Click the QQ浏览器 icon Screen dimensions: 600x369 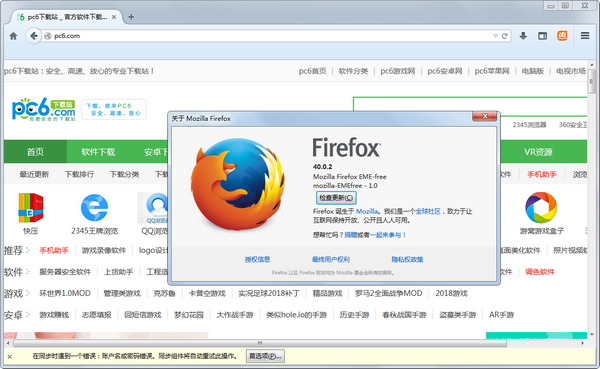tap(153, 208)
